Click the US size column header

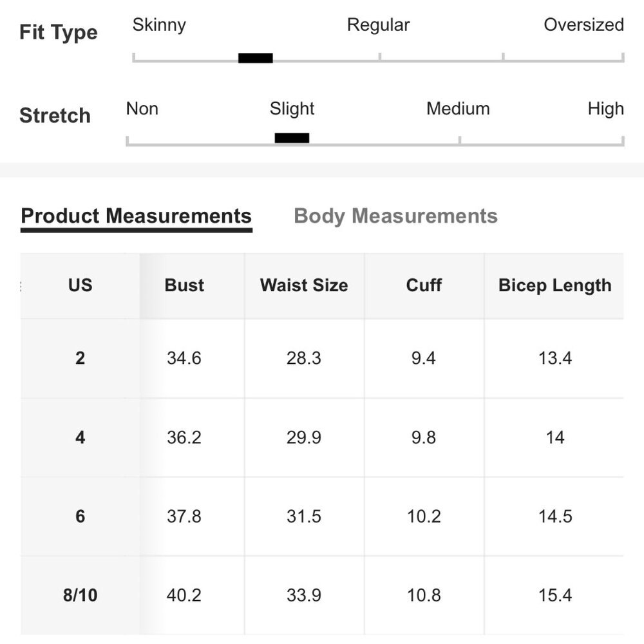80,285
